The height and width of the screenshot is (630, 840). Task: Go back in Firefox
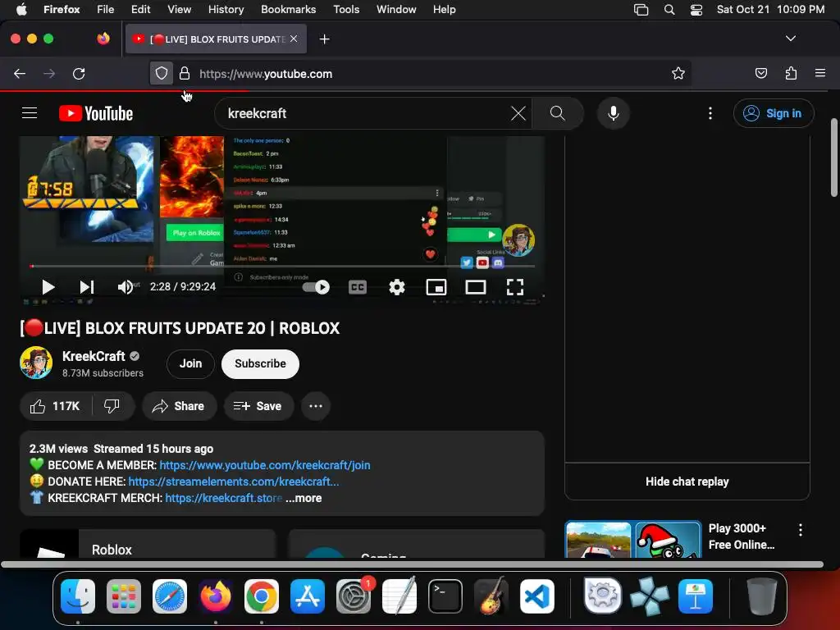[x=20, y=73]
